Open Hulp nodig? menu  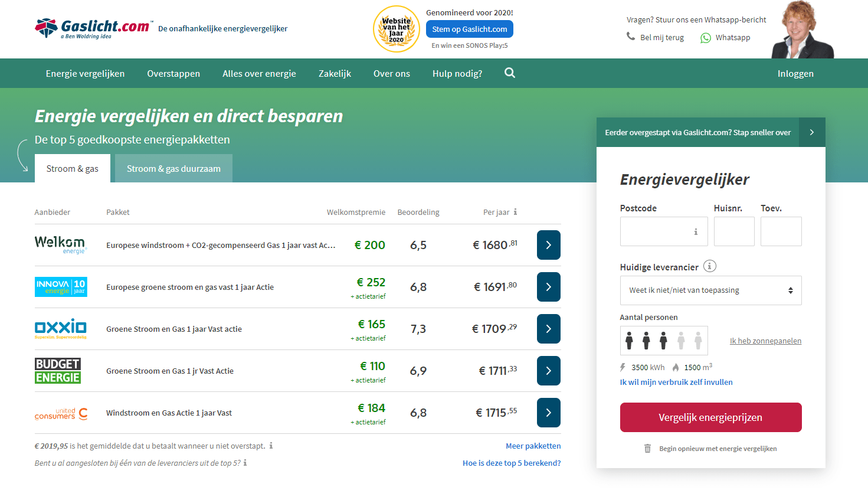[457, 73]
